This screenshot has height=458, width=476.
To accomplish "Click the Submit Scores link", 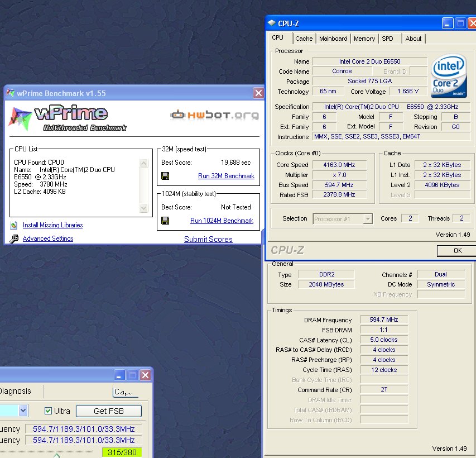I will point(208,239).
